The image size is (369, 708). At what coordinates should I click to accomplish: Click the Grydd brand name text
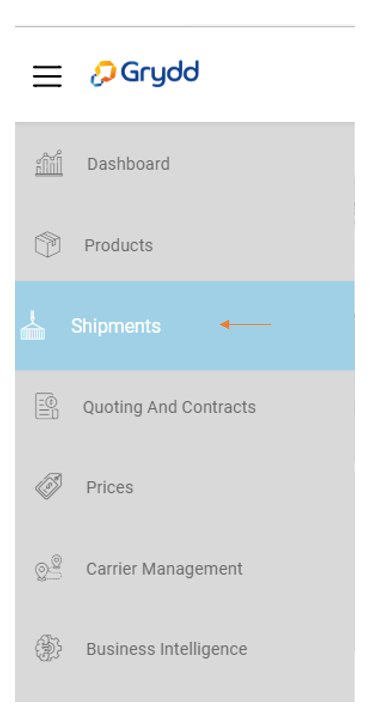[x=160, y=73]
